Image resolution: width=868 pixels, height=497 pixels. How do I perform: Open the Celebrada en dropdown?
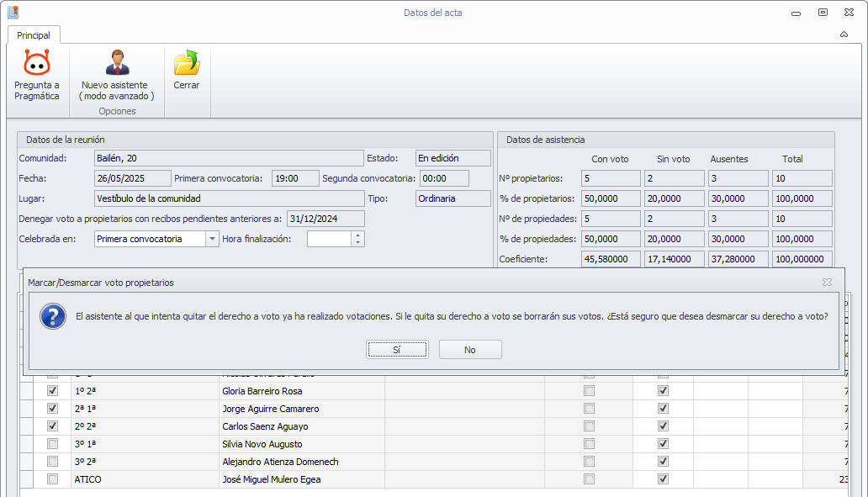point(211,239)
